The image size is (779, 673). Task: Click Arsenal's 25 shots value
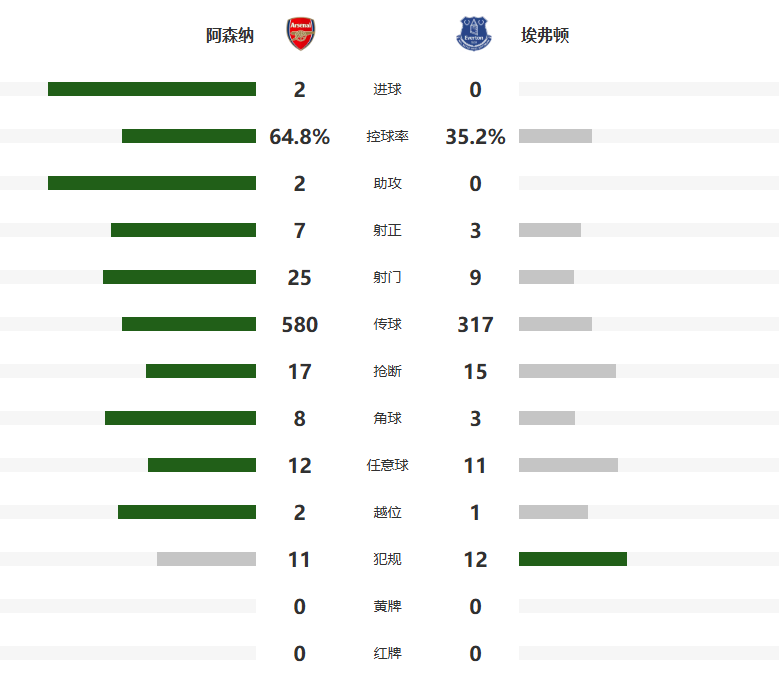tap(300, 278)
